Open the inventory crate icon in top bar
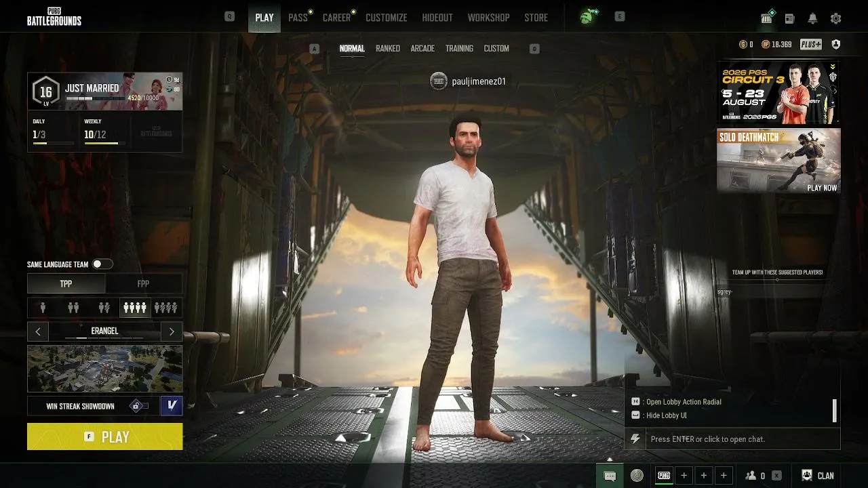 click(x=767, y=18)
